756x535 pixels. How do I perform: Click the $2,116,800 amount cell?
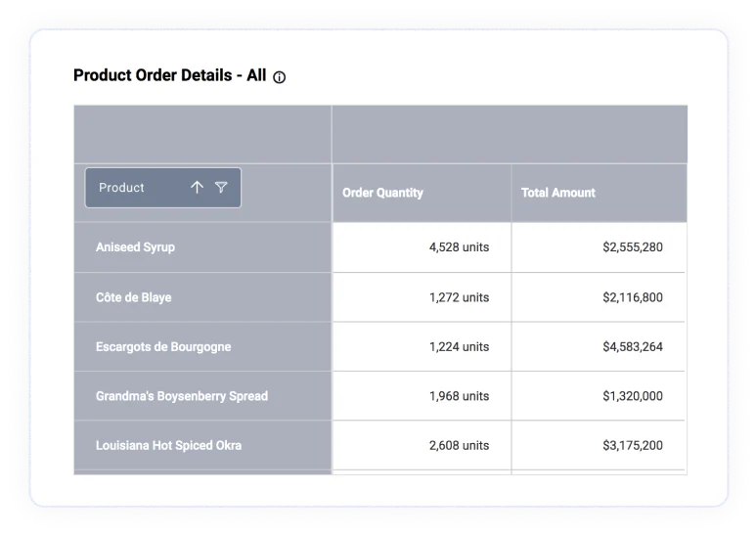599,297
